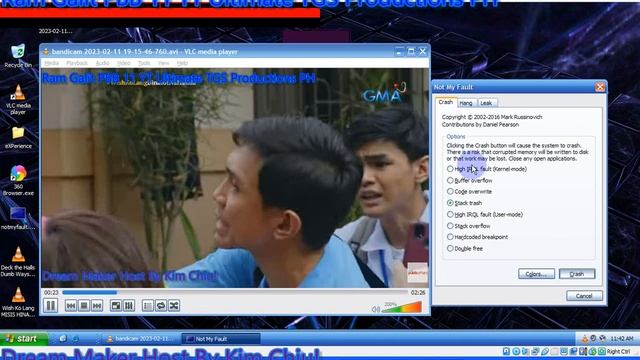Image resolution: width=640 pixels, height=360 pixels.
Task: Open the Windows Start menu
Action: 24,339
